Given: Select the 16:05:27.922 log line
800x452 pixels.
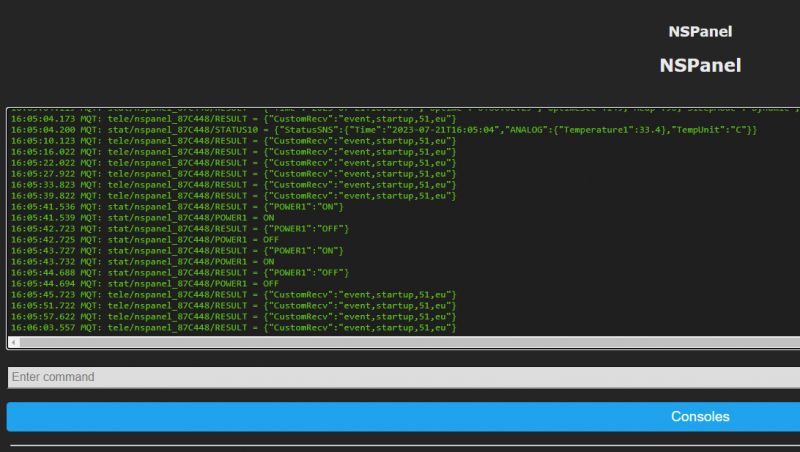Looking at the screenshot, I should point(234,174).
